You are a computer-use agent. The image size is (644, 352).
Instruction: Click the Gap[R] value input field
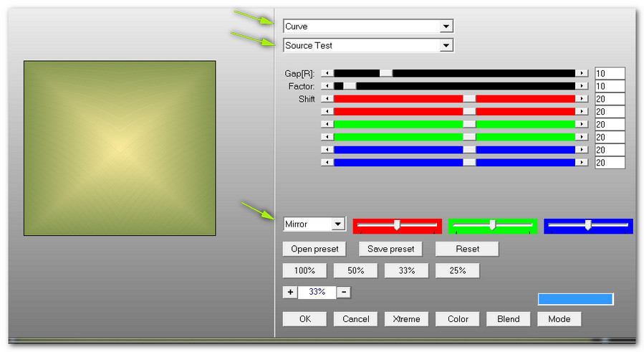pos(609,73)
